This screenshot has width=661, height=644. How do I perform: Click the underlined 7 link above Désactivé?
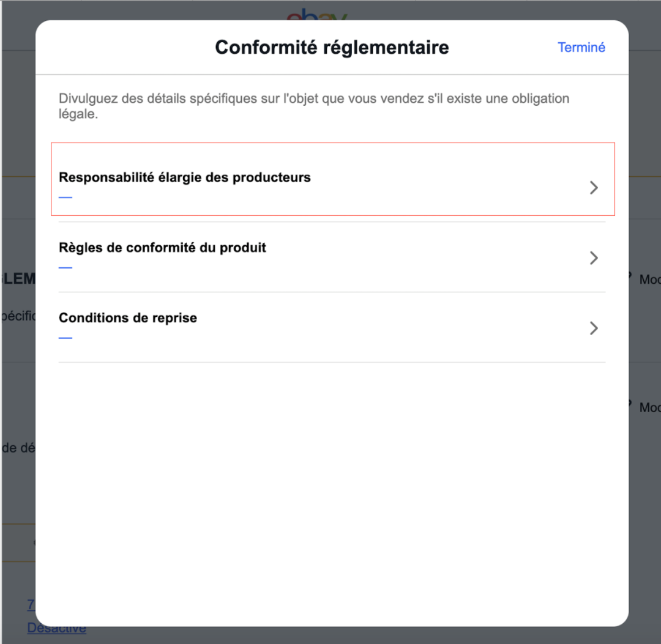31,605
